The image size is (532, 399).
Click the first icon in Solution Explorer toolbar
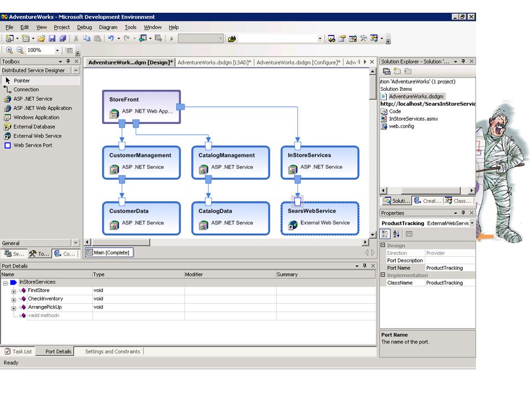(386, 71)
